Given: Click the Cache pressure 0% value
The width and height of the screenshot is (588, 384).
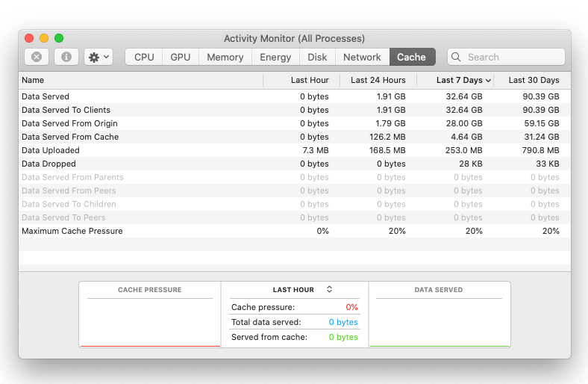Looking at the screenshot, I should coord(351,308).
